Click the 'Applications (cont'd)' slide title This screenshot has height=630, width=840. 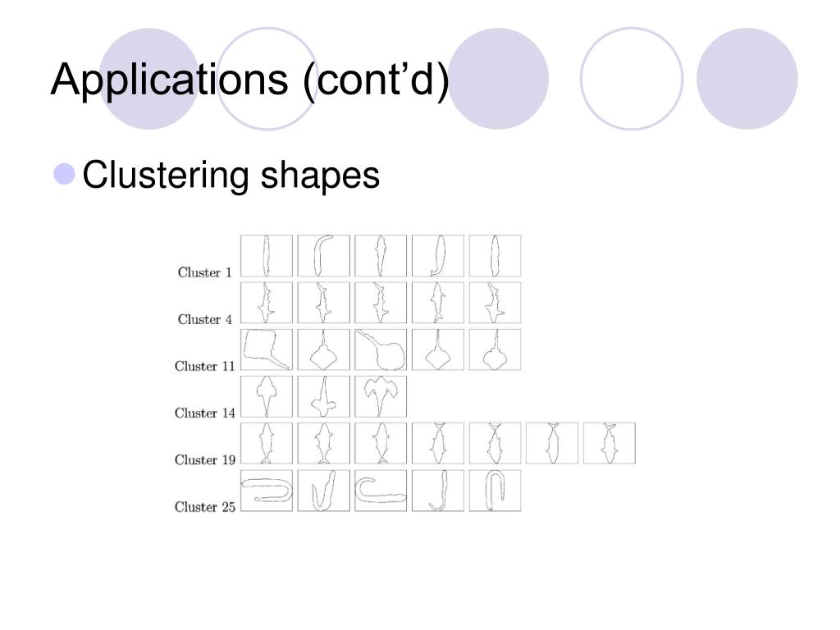249,80
